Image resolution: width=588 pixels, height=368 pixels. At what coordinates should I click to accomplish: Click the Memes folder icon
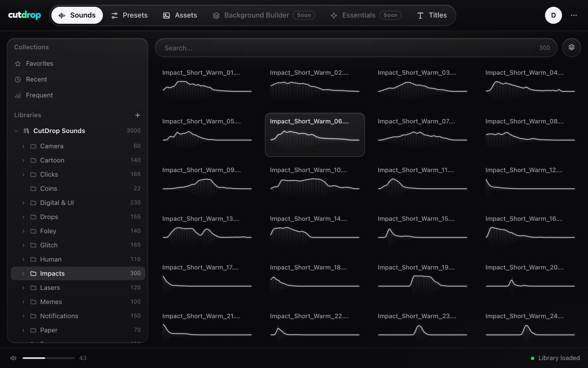click(33, 302)
